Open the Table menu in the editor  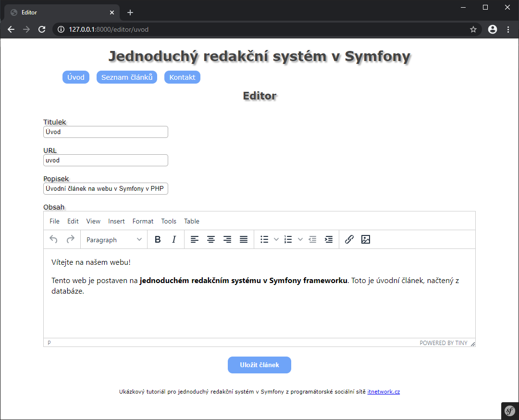point(192,221)
